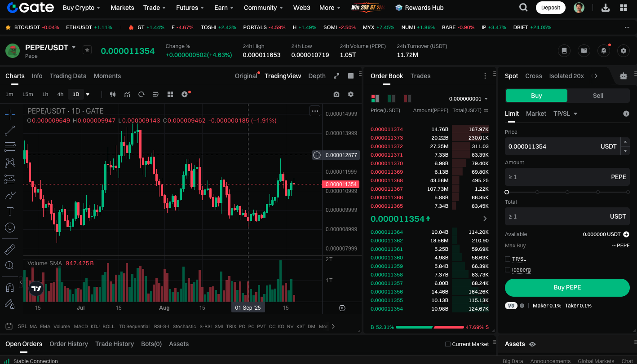Open the Buy Crypto menu dropdown
The width and height of the screenshot is (637, 364).
(x=81, y=8)
